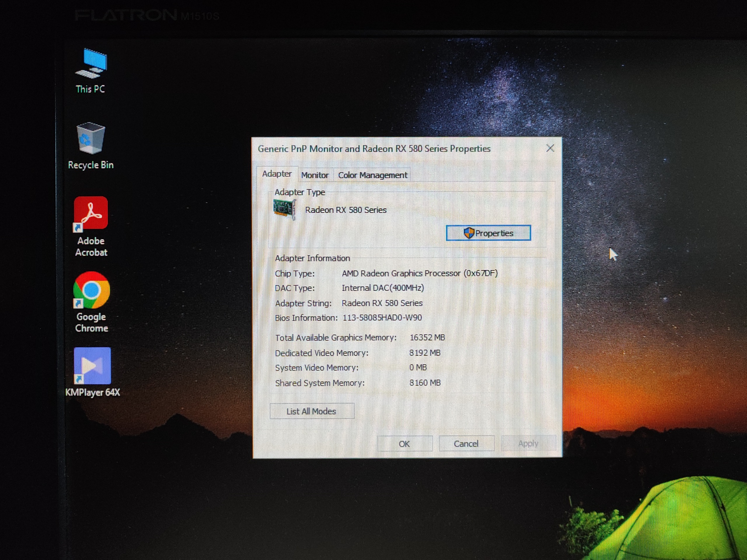The height and width of the screenshot is (560, 747).
Task: Select the Google Chrome shortcut icon
Action: (91, 290)
